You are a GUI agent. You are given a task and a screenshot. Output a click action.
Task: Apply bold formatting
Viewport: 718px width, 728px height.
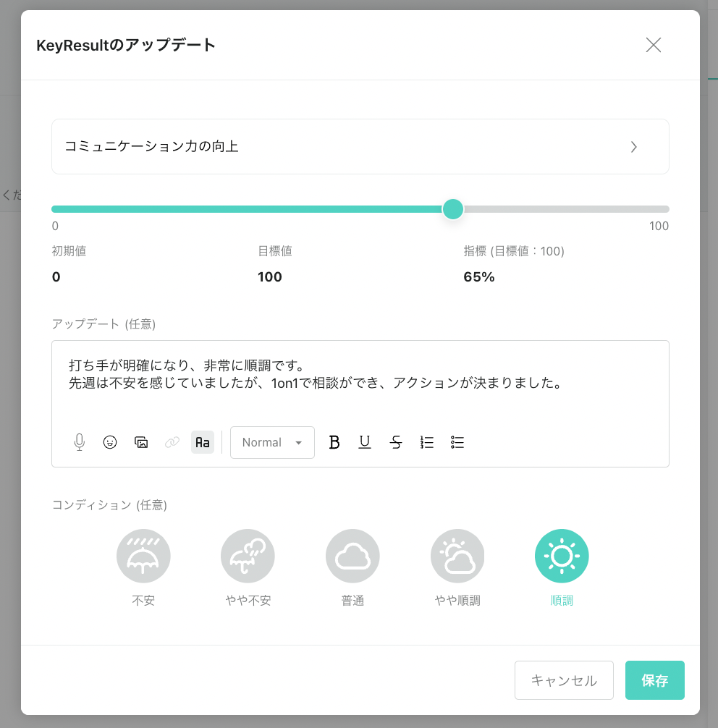(334, 442)
